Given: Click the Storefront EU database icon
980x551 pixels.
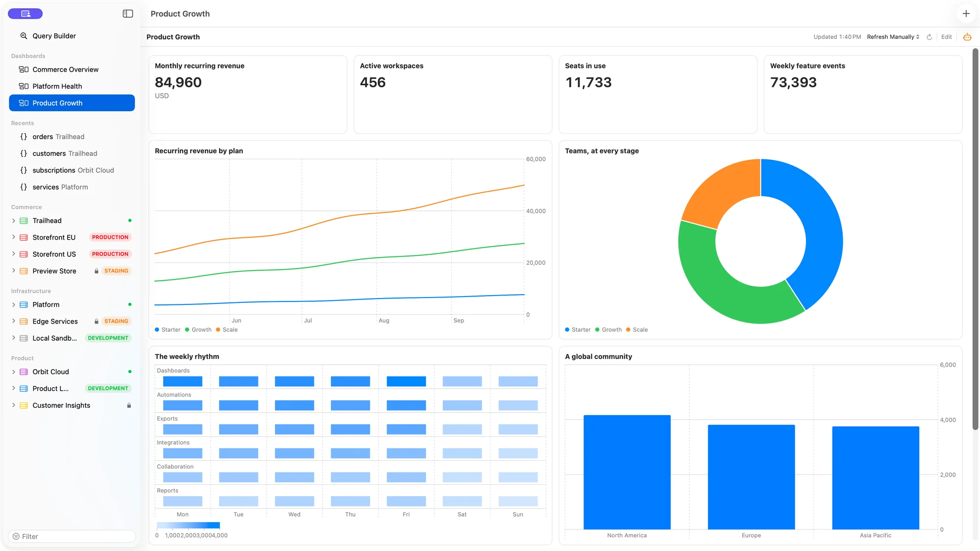Looking at the screenshot, I should tap(24, 237).
